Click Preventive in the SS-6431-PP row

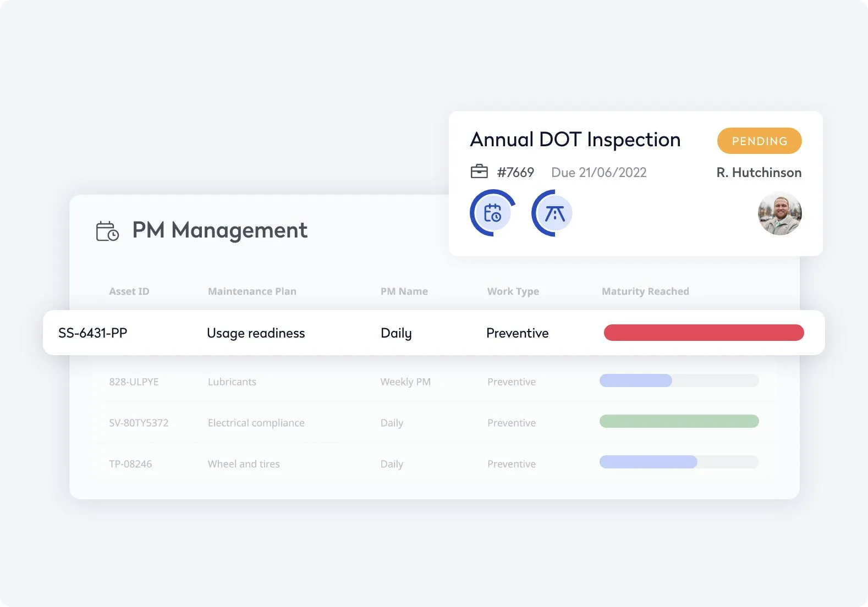click(518, 333)
